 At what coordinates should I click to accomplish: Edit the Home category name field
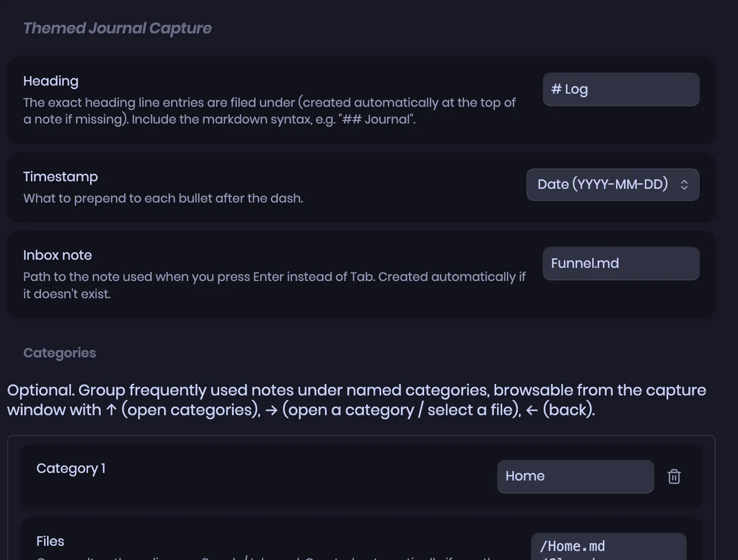click(576, 476)
